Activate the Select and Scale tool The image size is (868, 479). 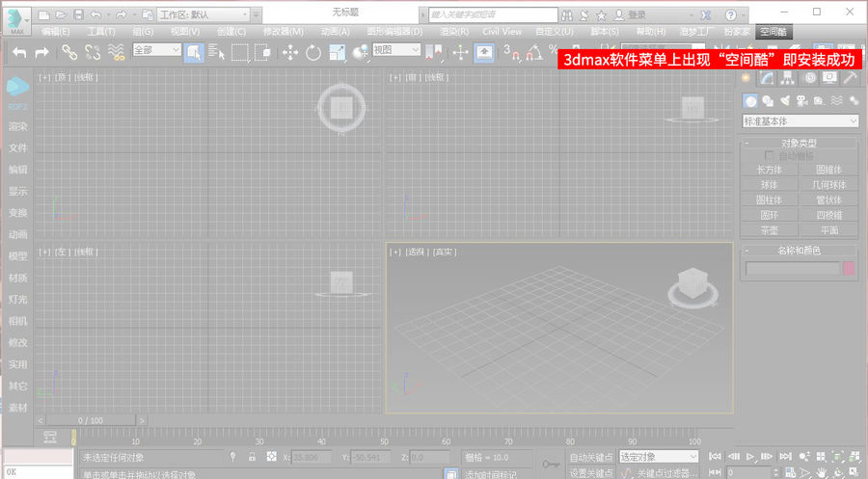338,53
